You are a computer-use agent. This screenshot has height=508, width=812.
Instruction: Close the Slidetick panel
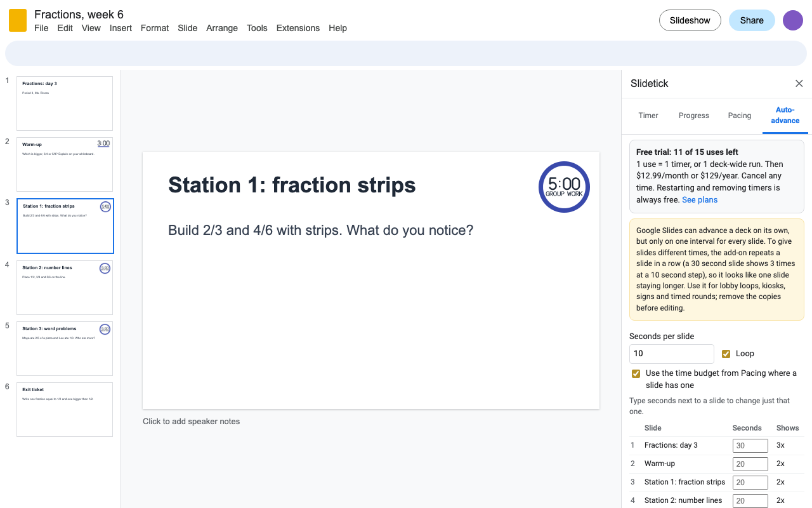(799, 84)
